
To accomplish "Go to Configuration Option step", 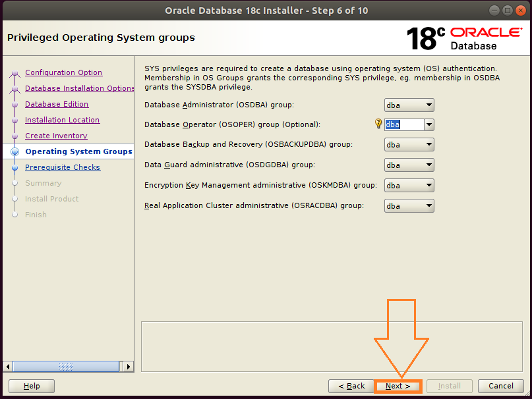I will click(x=63, y=72).
